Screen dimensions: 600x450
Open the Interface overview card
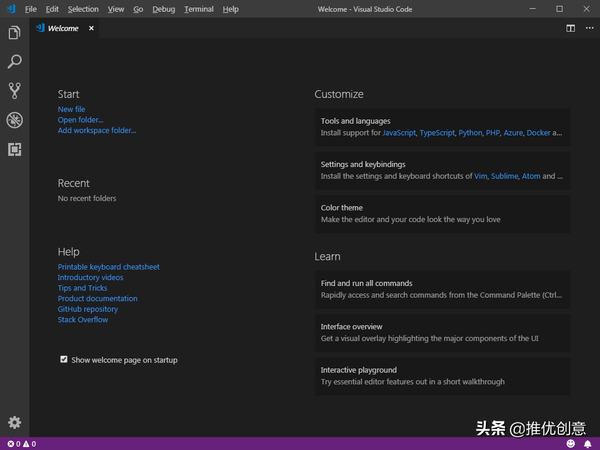(x=442, y=333)
